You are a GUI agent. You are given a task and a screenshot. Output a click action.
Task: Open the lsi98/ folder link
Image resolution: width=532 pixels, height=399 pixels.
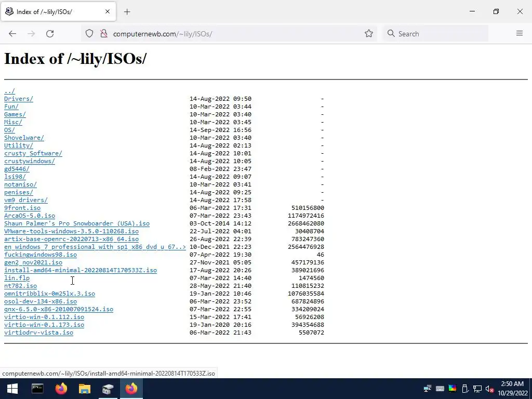(x=15, y=177)
